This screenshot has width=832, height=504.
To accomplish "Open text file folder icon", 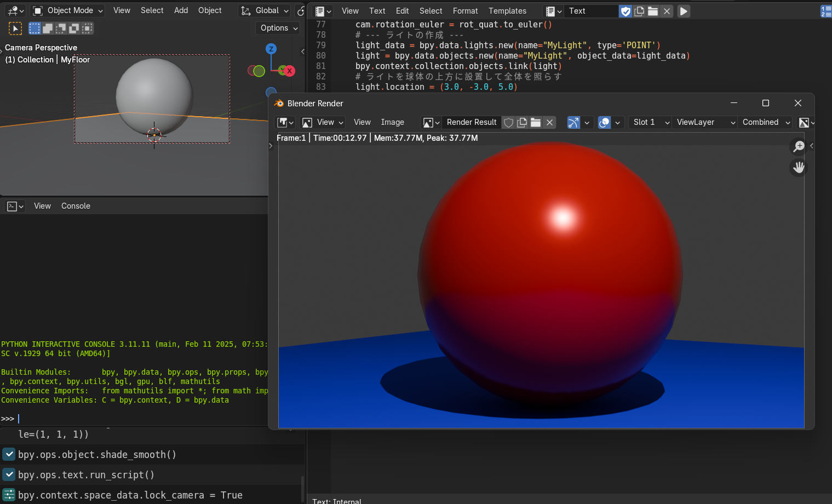I will tap(653, 11).
